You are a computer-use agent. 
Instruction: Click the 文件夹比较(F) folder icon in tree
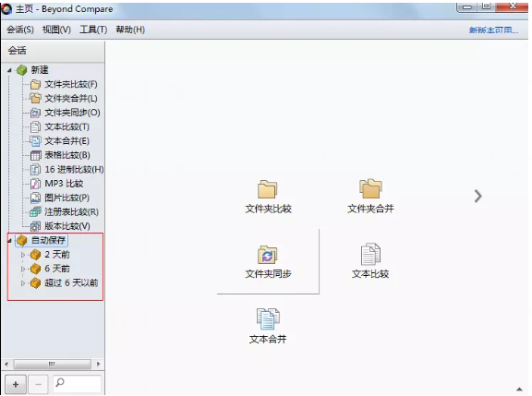[35, 84]
